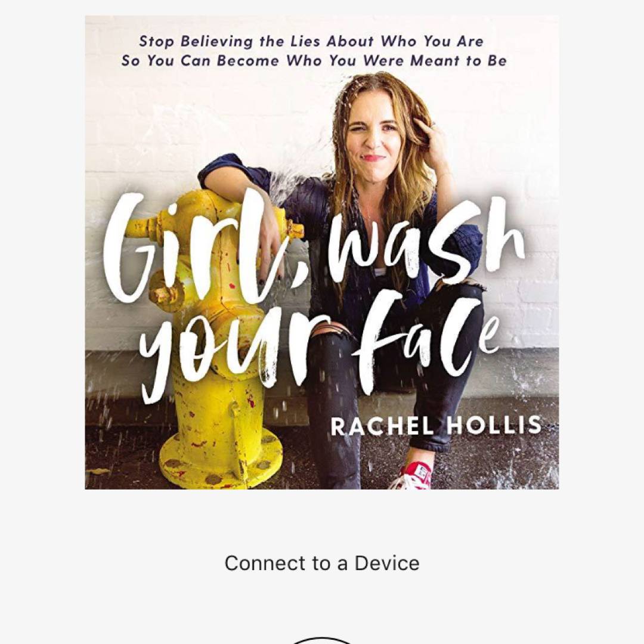This screenshot has height=644, width=644.
Task: Click the word 'RACHEL' on the cover
Action: pyautogui.click(x=382, y=426)
